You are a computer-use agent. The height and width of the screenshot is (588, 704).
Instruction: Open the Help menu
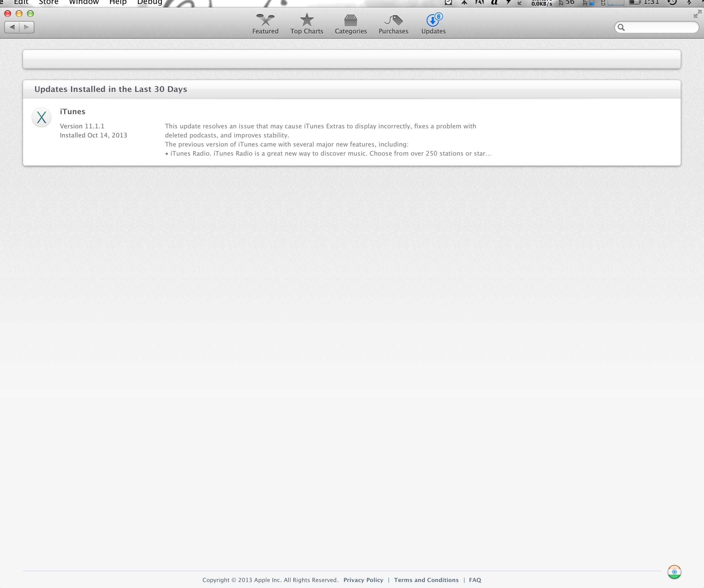click(118, 2)
